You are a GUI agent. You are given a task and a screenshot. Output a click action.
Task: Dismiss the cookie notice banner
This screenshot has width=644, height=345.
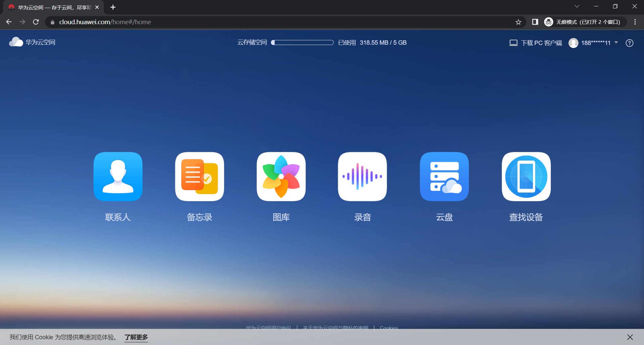630,337
